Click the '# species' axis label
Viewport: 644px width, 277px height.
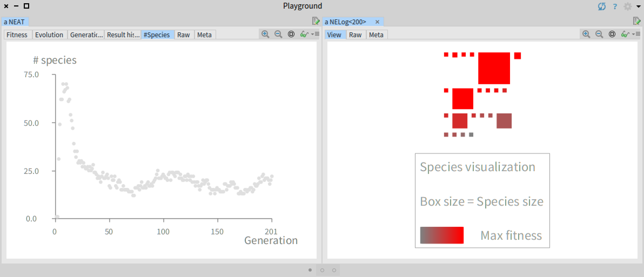click(55, 60)
